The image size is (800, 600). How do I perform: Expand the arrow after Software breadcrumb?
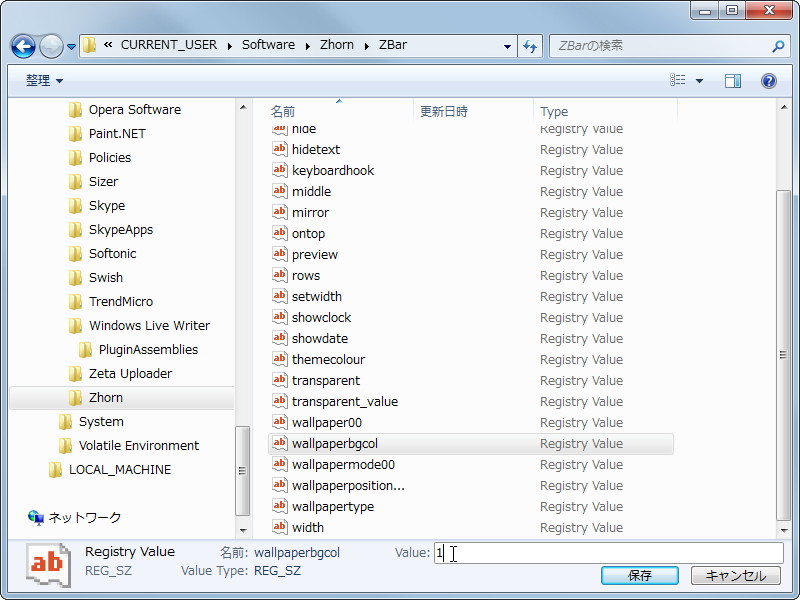coord(308,46)
